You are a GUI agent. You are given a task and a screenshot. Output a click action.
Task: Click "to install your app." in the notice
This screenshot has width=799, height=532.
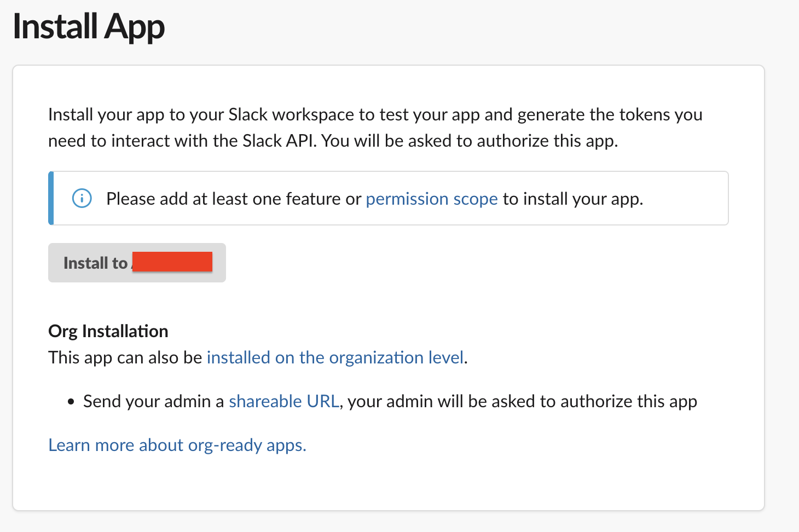coord(573,199)
